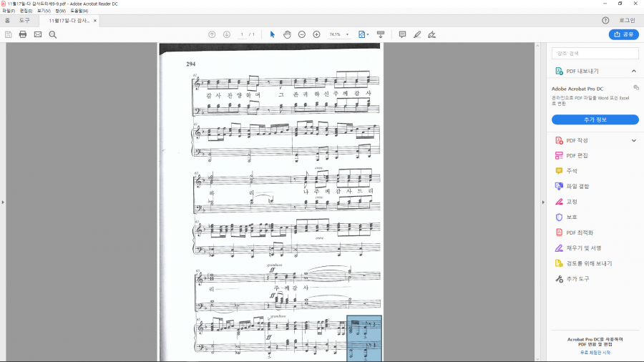
Task: Select the Highlight pen tool
Action: (417, 34)
